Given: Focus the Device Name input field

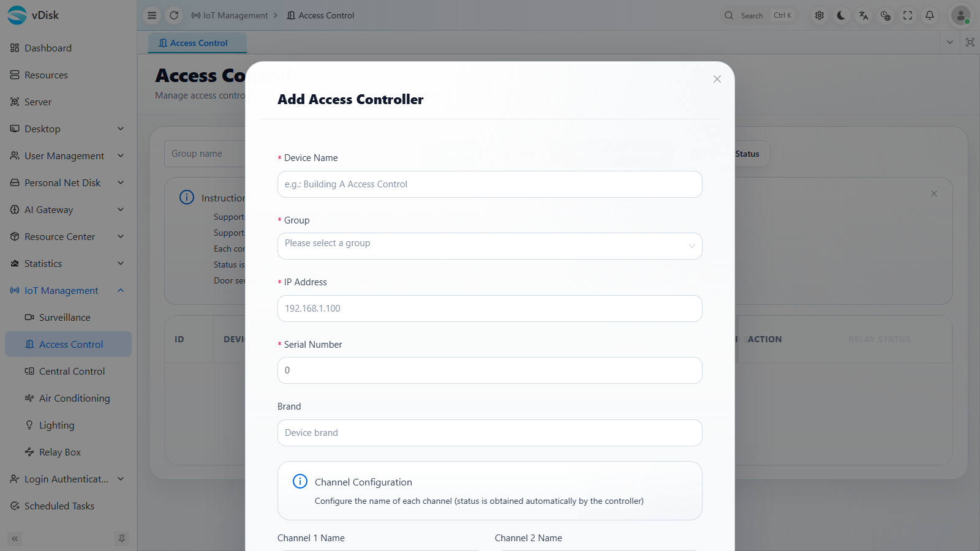Looking at the screenshot, I should coord(490,184).
